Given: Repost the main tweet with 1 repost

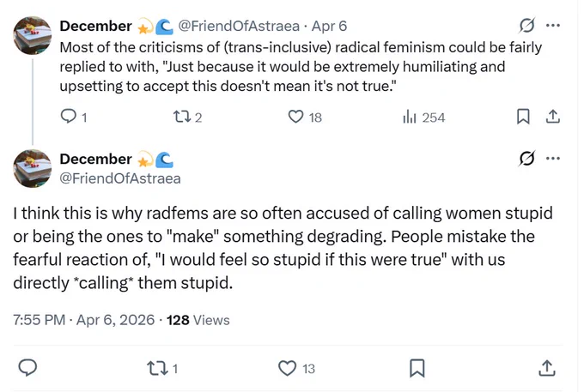Looking at the screenshot, I should tap(163, 369).
